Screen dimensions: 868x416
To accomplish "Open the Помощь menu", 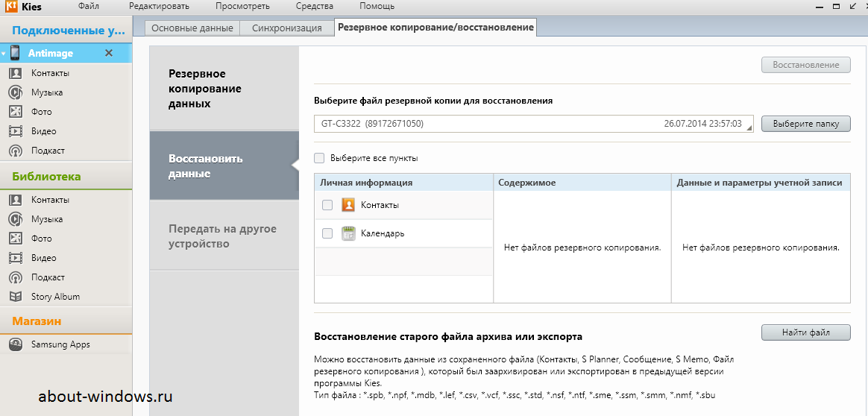I will pyautogui.click(x=377, y=7).
